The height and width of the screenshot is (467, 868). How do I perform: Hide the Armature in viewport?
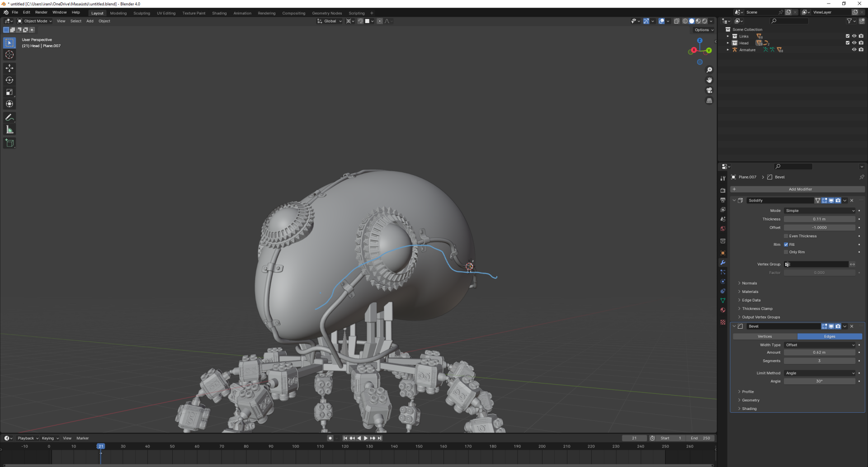pos(854,50)
